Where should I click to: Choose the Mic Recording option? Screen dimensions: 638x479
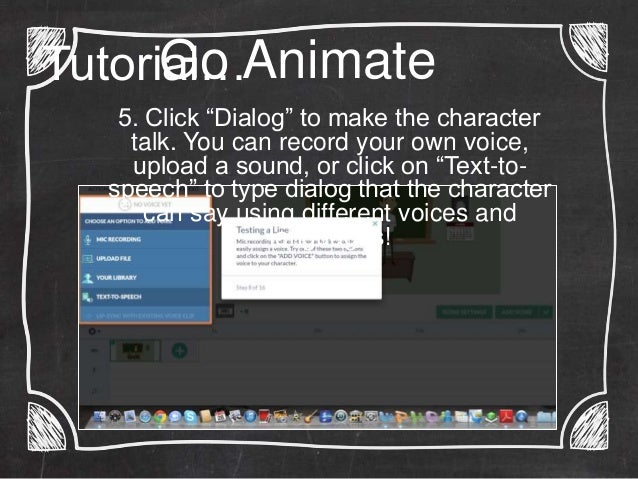click(x=145, y=239)
